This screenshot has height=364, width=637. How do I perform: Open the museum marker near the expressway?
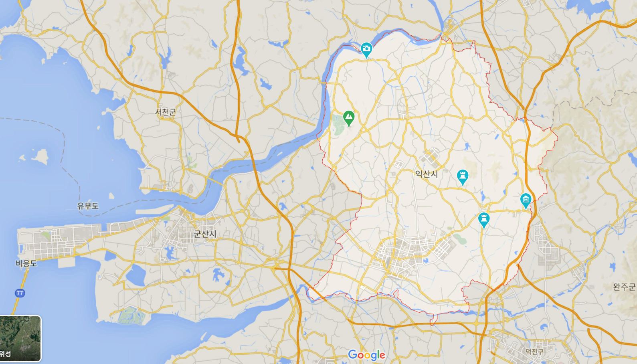tap(526, 200)
